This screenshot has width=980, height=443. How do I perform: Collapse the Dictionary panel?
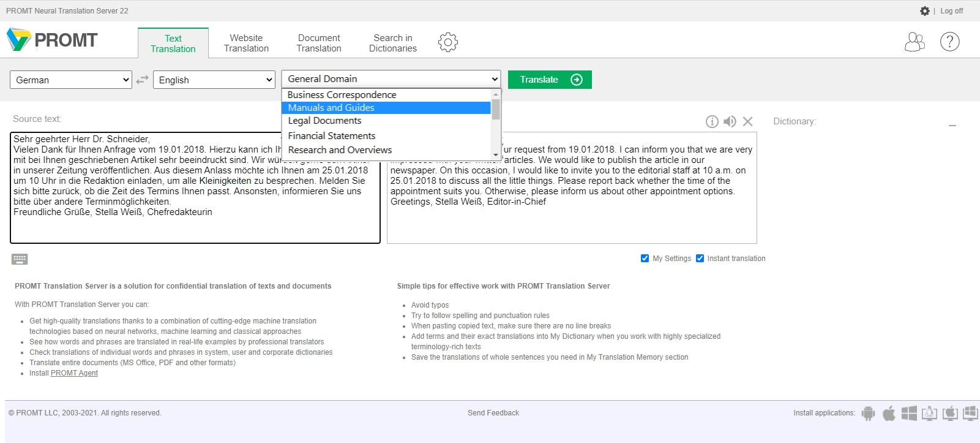tap(952, 125)
